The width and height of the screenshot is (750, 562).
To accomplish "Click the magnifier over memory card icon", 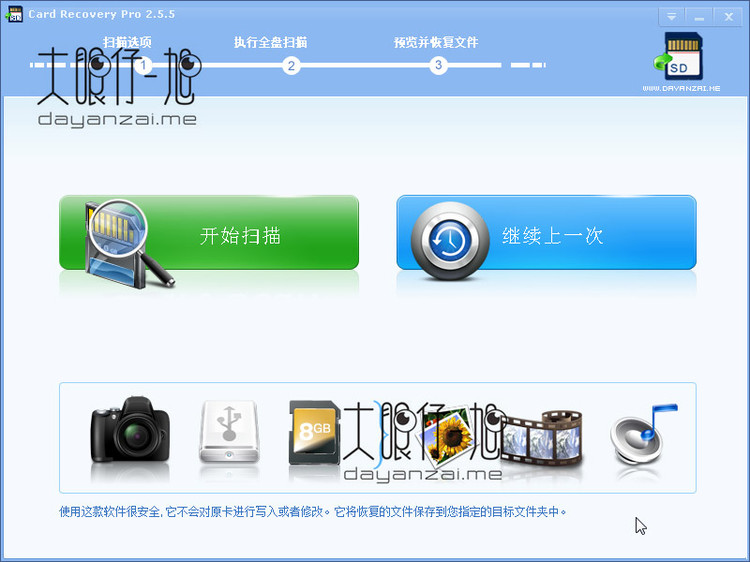I will click(x=129, y=244).
